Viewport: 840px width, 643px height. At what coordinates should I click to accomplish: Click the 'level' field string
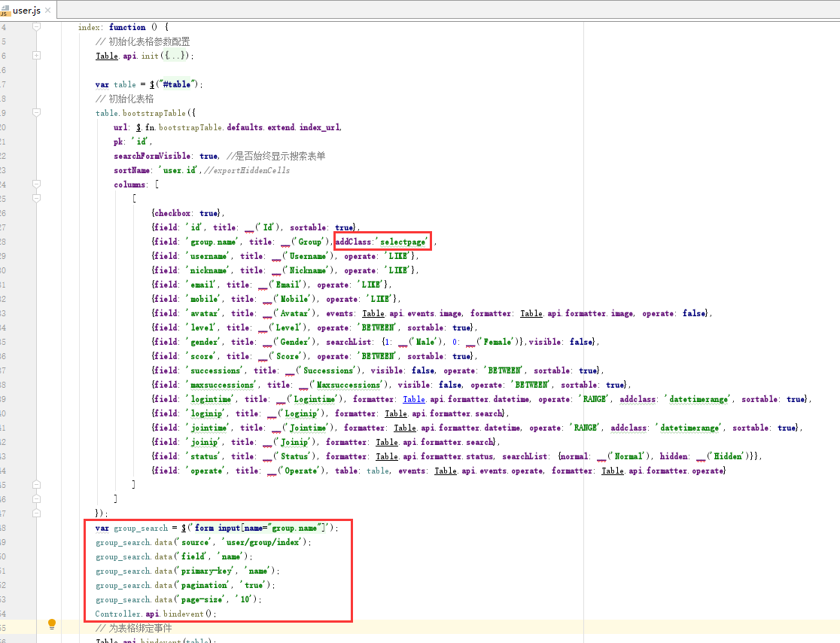202,328
